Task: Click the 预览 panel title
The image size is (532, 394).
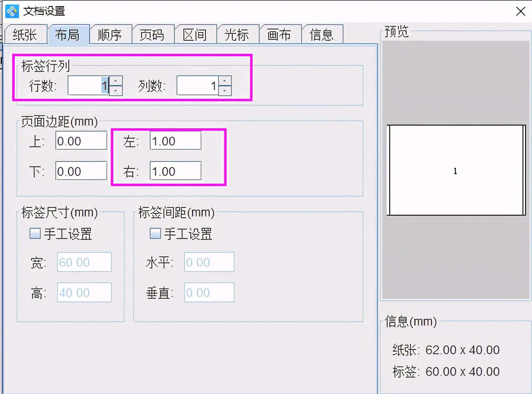Action: pos(397,32)
